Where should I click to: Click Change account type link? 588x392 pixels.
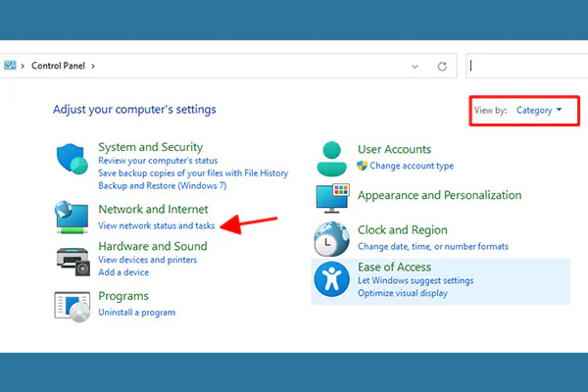pos(412,166)
